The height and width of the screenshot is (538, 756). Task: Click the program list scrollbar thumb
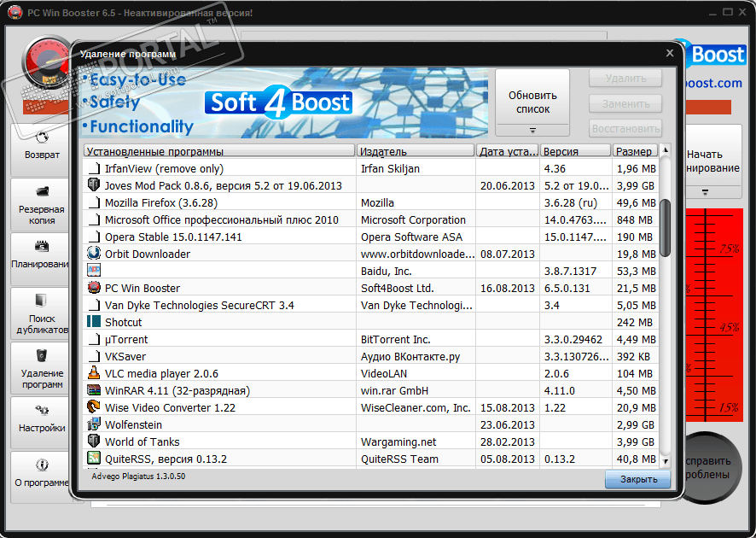(666, 228)
